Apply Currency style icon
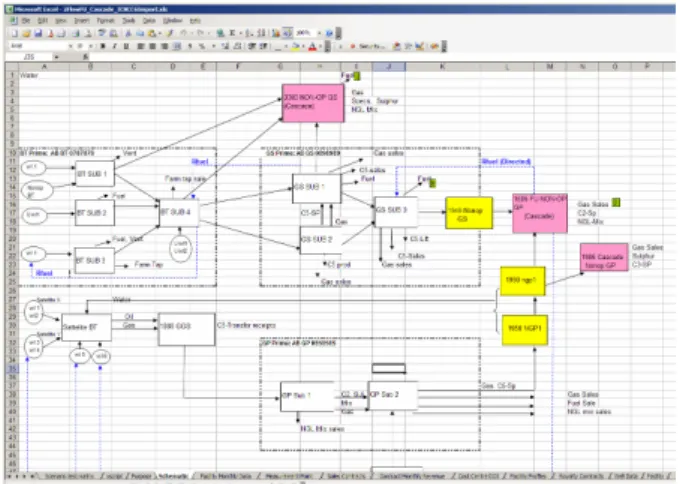 [x=190, y=46]
